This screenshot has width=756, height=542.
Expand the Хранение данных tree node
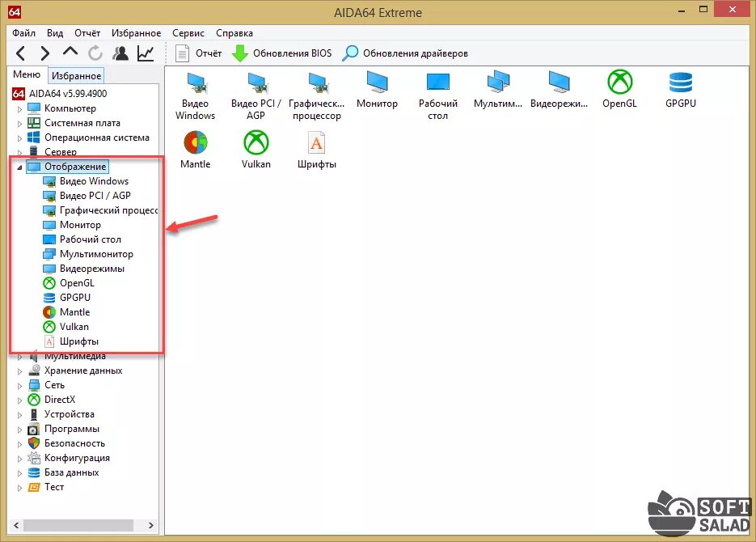pos(19,371)
